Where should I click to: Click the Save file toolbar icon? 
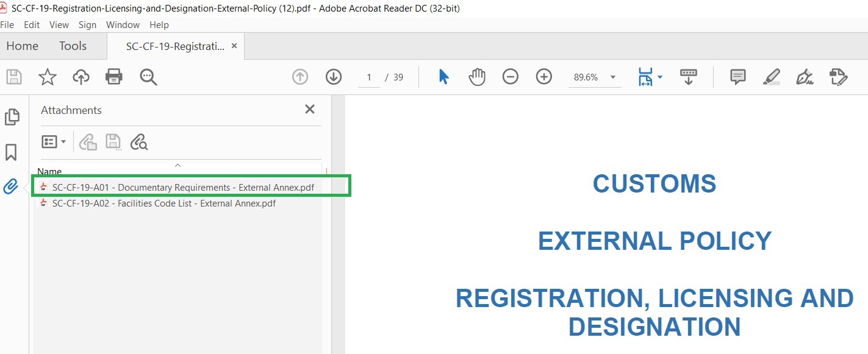pyautogui.click(x=14, y=77)
